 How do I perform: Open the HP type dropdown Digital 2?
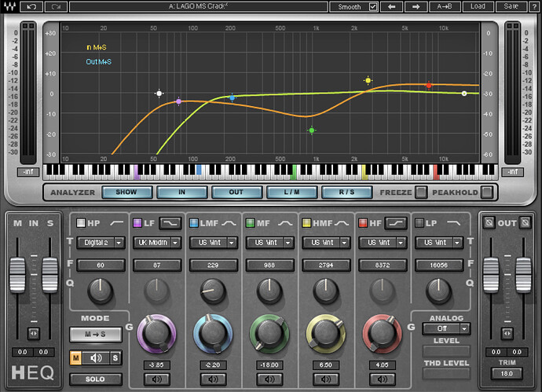(101, 243)
